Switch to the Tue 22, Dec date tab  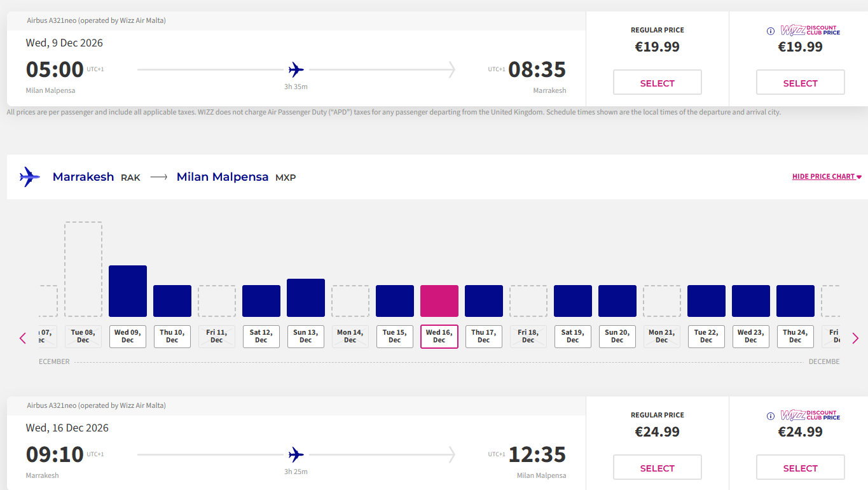706,337
